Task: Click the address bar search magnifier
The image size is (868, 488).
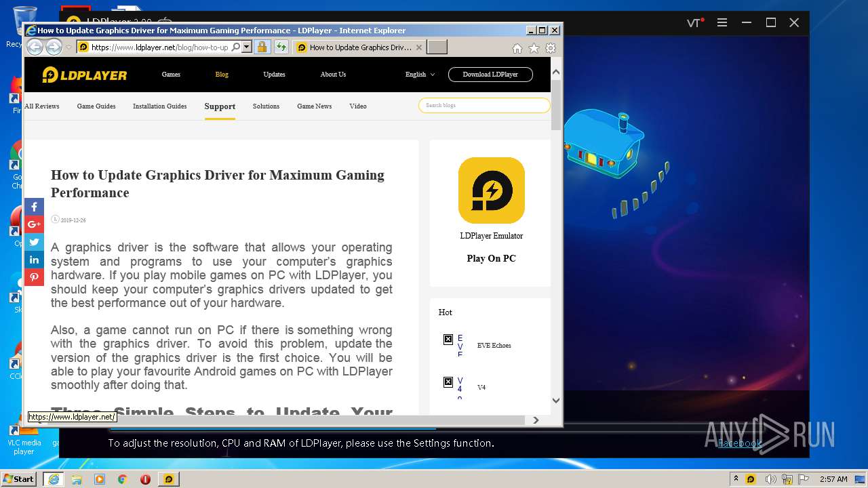Action: tap(236, 47)
